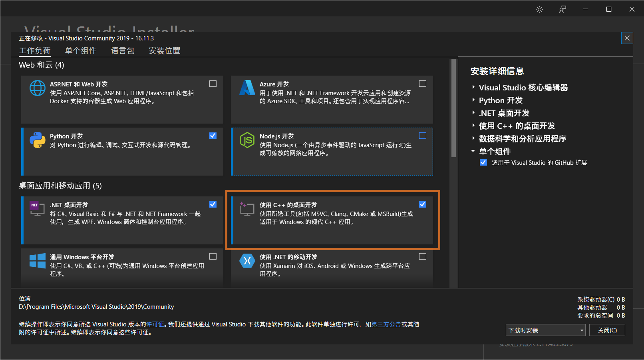This screenshot has height=360, width=644.
Task: Expand Visual Studio core editor details
Action: tap(473, 87)
